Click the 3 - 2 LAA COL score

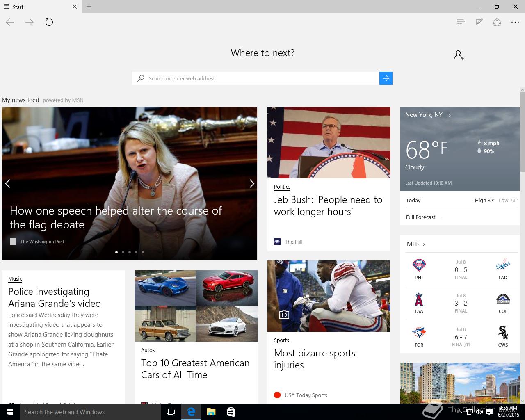click(461, 304)
